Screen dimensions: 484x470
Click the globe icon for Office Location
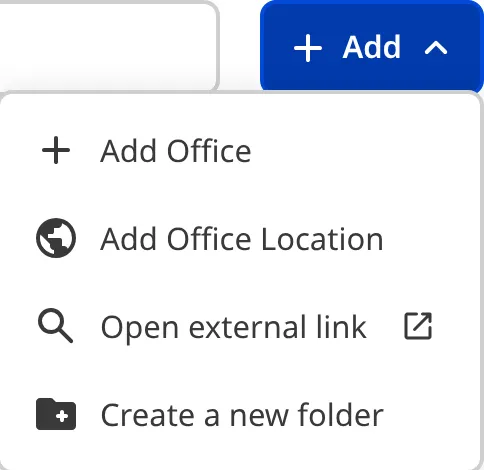pos(56,238)
